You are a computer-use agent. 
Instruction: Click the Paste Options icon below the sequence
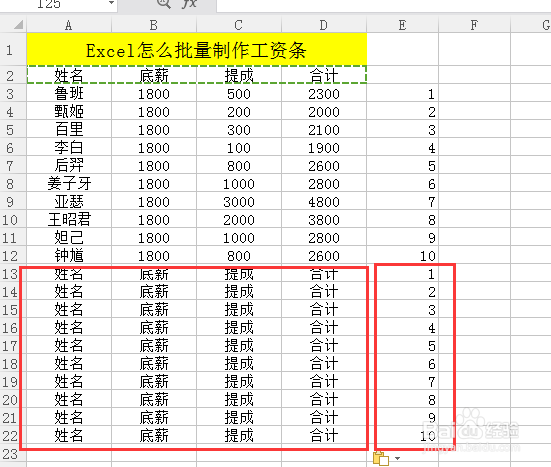[x=381, y=458]
